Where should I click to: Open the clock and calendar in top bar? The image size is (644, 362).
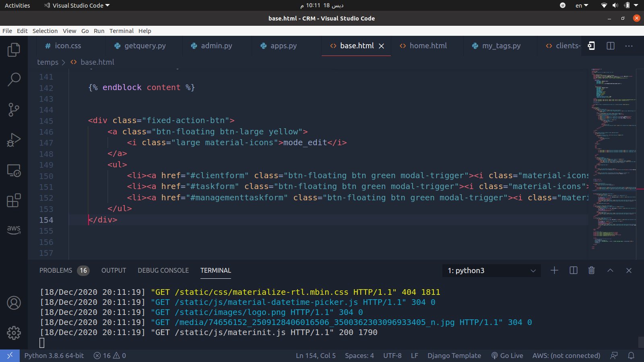coord(322,6)
